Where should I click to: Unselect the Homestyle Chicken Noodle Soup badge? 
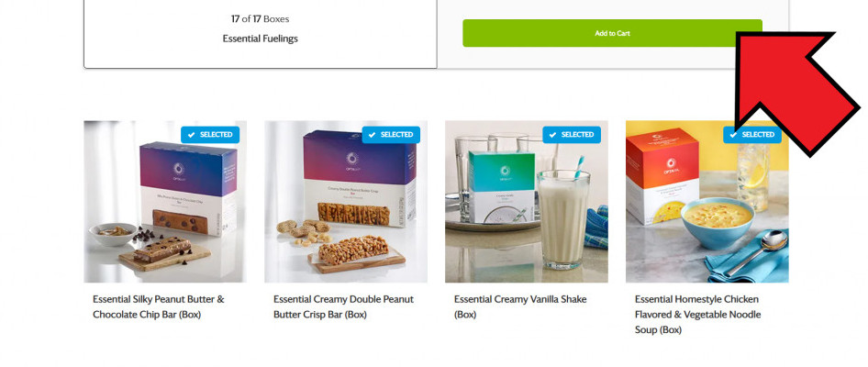tap(751, 135)
